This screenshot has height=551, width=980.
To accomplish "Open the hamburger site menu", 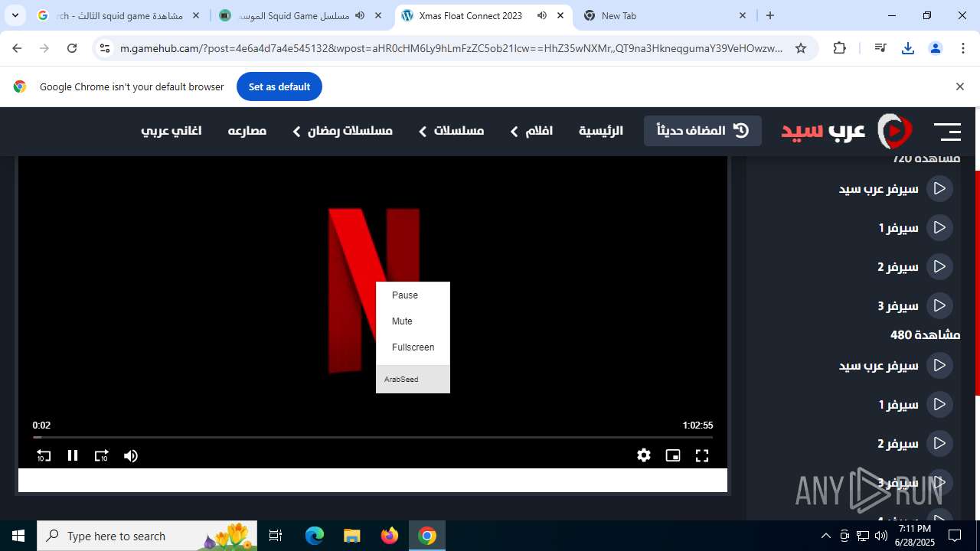I will click(x=947, y=132).
